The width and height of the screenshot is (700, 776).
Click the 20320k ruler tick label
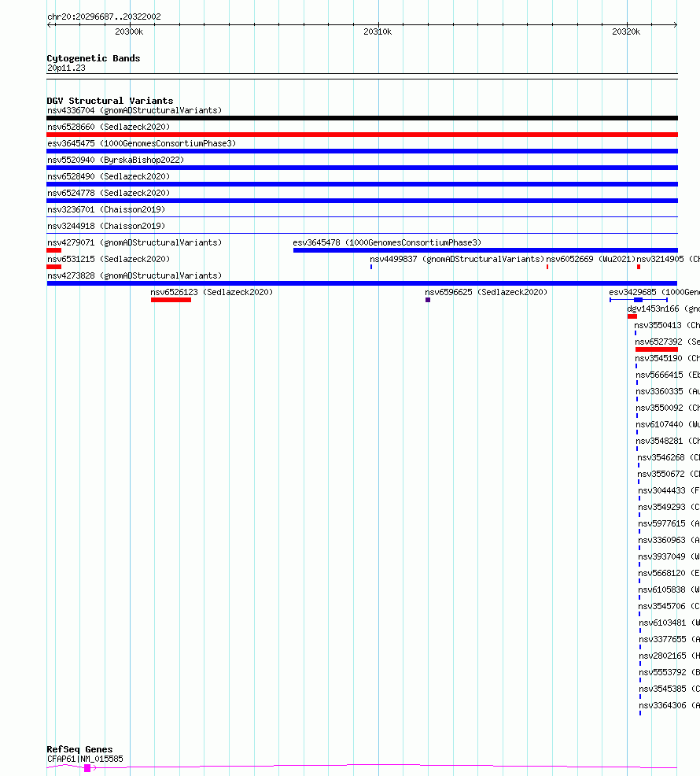pyautogui.click(x=626, y=31)
